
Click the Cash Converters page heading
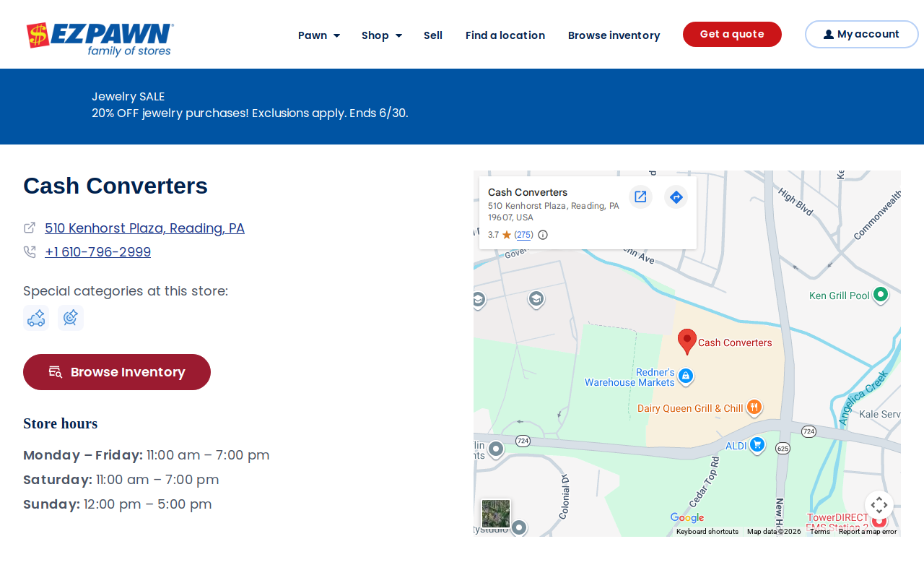coord(115,186)
